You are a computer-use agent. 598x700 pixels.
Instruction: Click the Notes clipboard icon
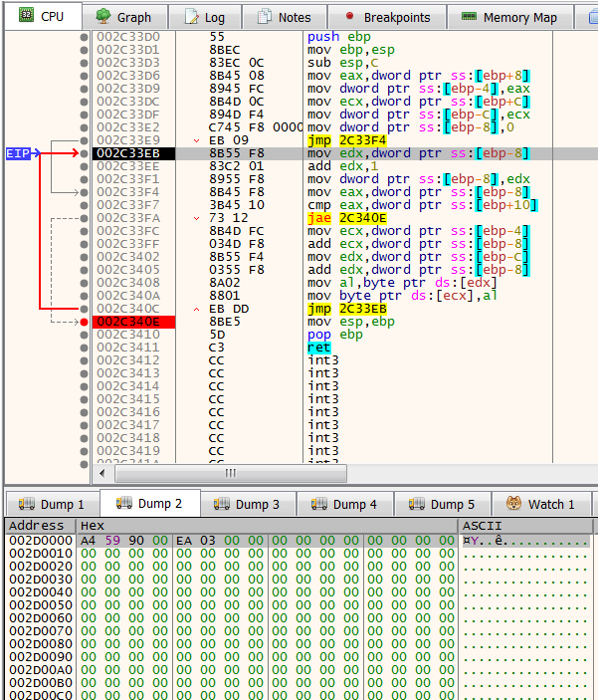coord(265,17)
